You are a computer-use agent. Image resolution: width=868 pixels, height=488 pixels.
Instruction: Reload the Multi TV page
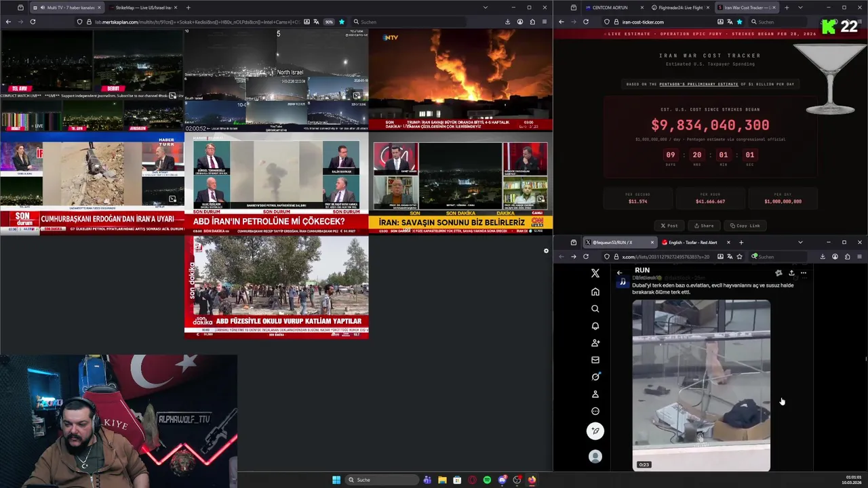click(x=33, y=22)
